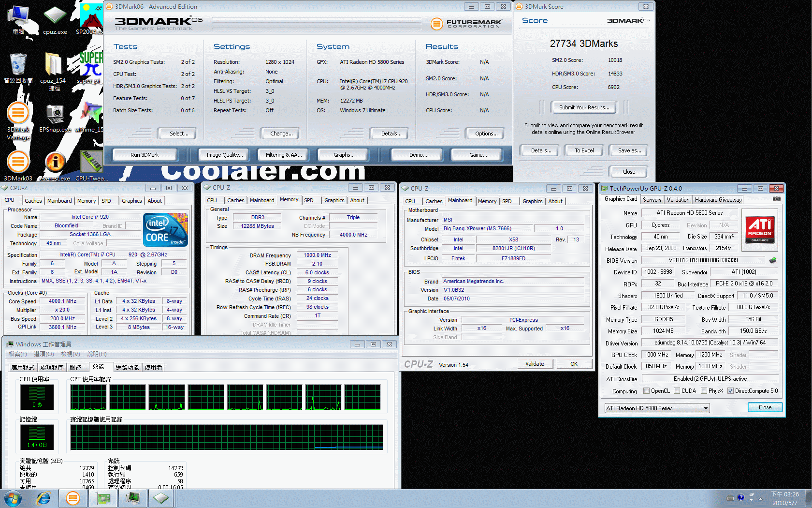The height and width of the screenshot is (508, 812).
Task: Switch to 3DMark06 taskbar button
Action: click(72, 498)
